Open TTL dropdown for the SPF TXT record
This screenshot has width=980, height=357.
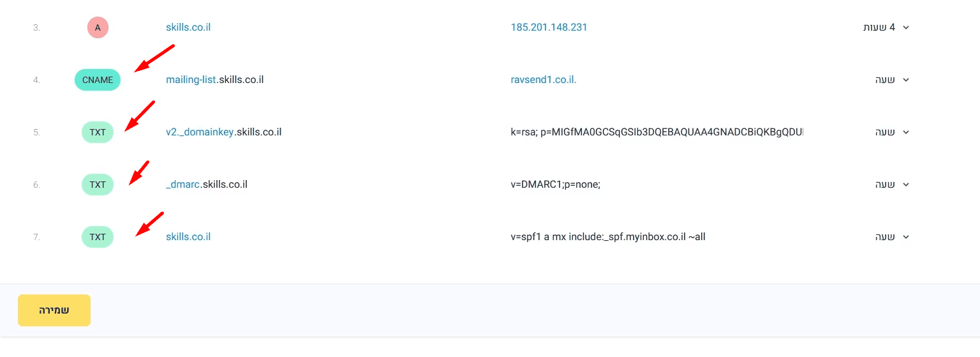[905, 237]
